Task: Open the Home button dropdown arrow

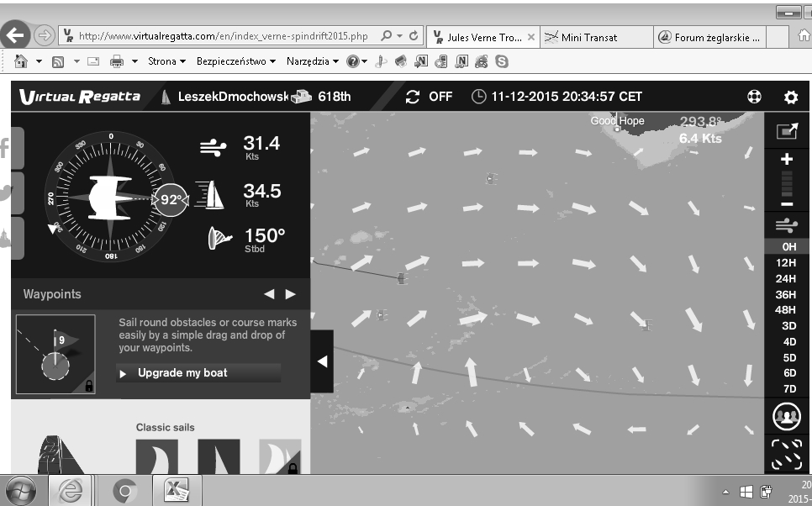Action: [x=39, y=61]
